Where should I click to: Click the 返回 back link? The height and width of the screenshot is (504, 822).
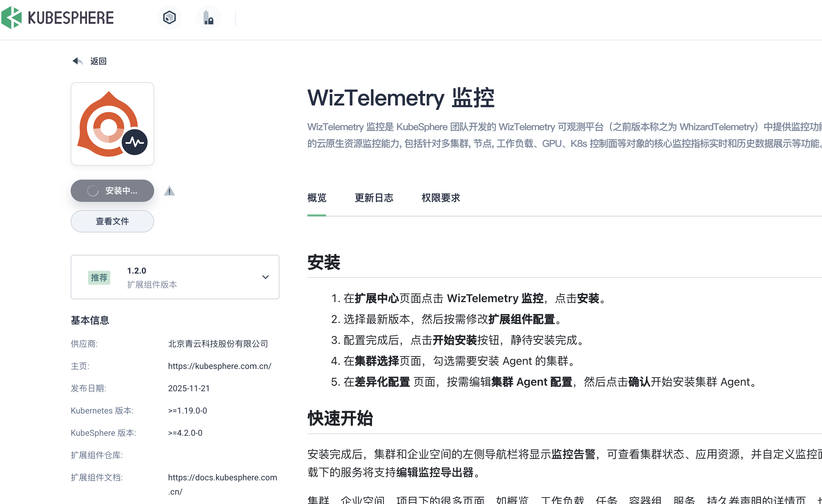coord(98,61)
